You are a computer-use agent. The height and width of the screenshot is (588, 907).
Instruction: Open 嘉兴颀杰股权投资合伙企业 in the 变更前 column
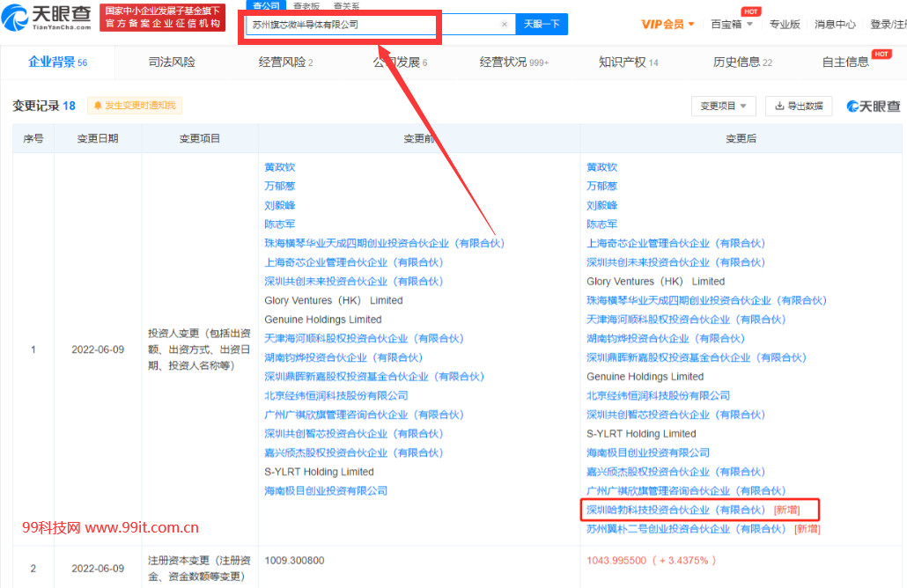353,452
